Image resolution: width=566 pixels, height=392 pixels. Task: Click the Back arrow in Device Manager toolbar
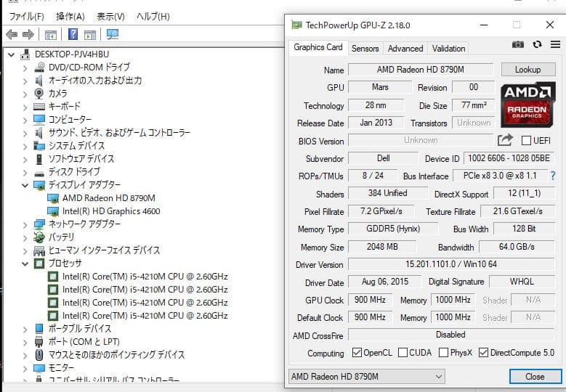click(x=12, y=35)
